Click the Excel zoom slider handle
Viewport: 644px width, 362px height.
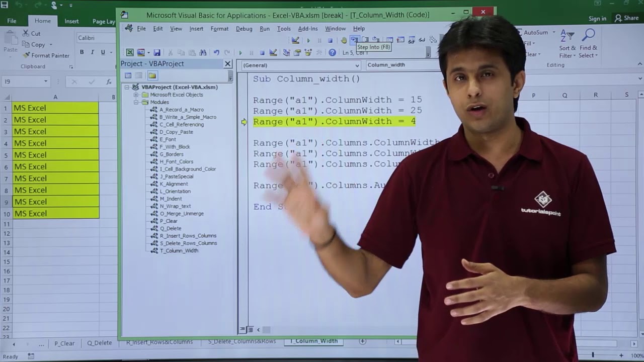point(593,355)
